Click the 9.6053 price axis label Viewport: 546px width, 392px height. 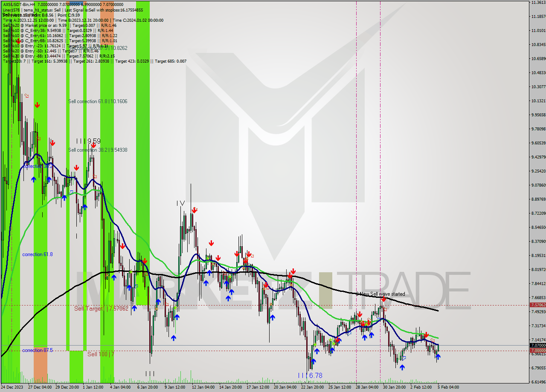click(538, 143)
